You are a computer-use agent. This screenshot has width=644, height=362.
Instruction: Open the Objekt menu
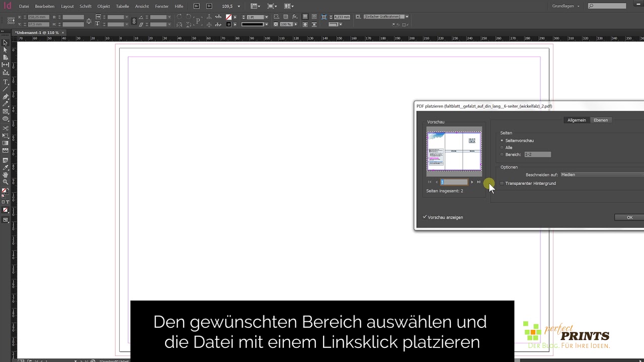(104, 7)
